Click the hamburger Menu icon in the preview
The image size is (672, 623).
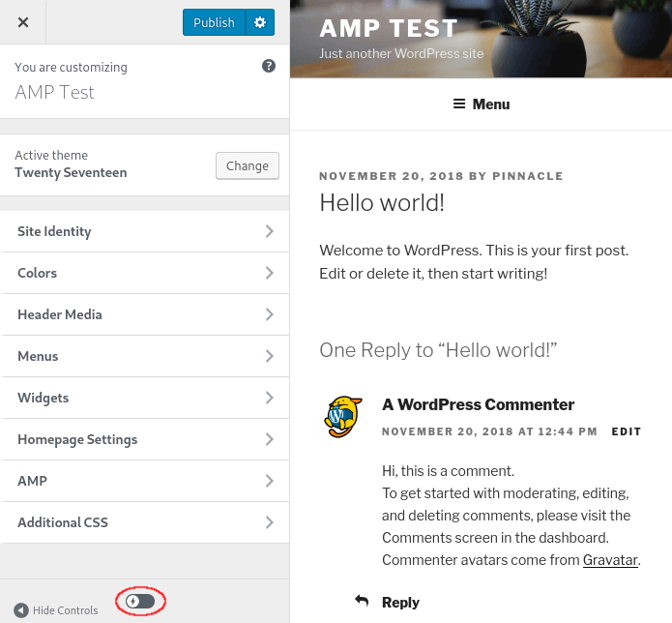point(459,104)
